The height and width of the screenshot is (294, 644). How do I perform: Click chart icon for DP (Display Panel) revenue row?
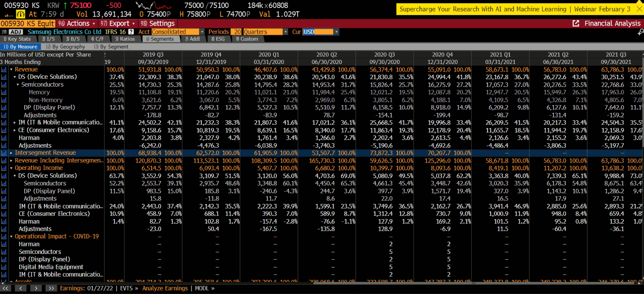[x=4, y=107]
